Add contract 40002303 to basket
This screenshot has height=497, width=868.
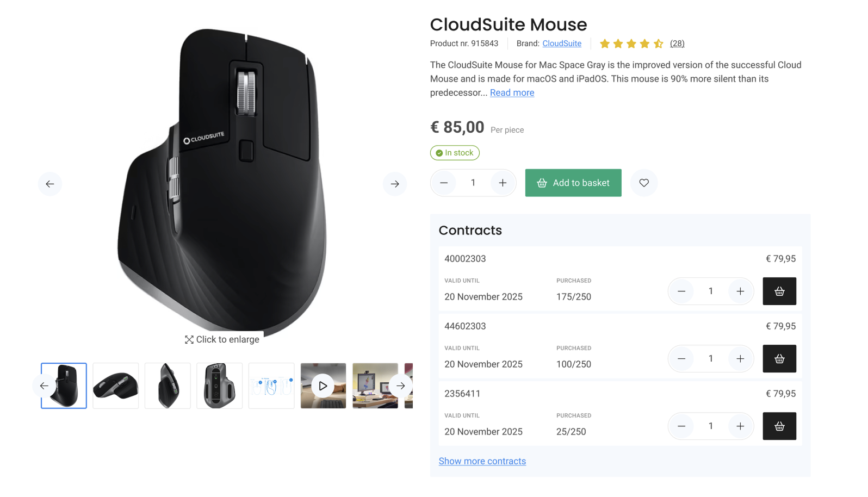(x=779, y=291)
